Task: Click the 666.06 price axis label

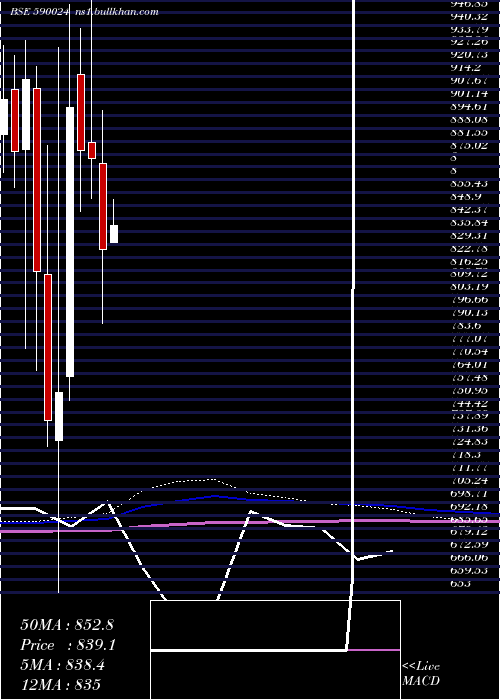Action: [469, 558]
